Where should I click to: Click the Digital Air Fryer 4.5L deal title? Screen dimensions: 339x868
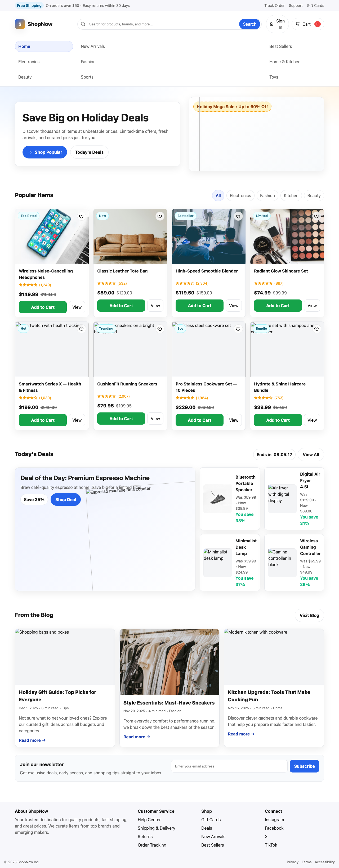click(x=310, y=480)
